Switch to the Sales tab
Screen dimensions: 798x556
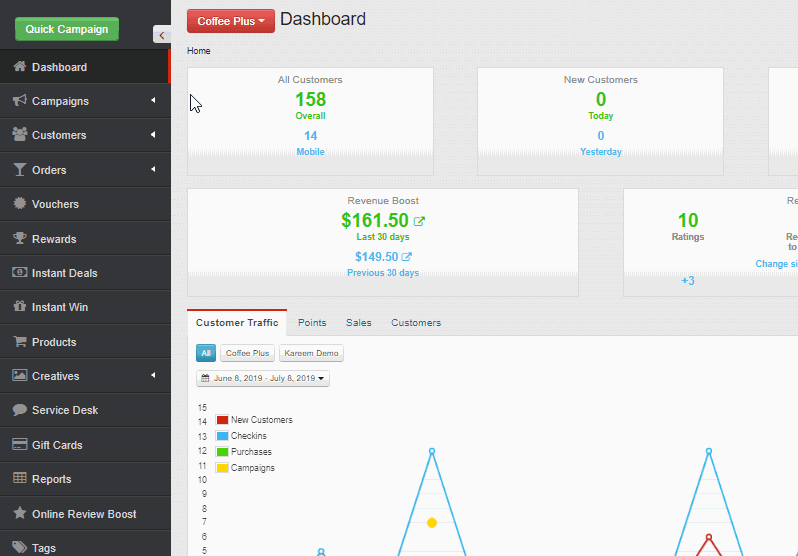358,323
